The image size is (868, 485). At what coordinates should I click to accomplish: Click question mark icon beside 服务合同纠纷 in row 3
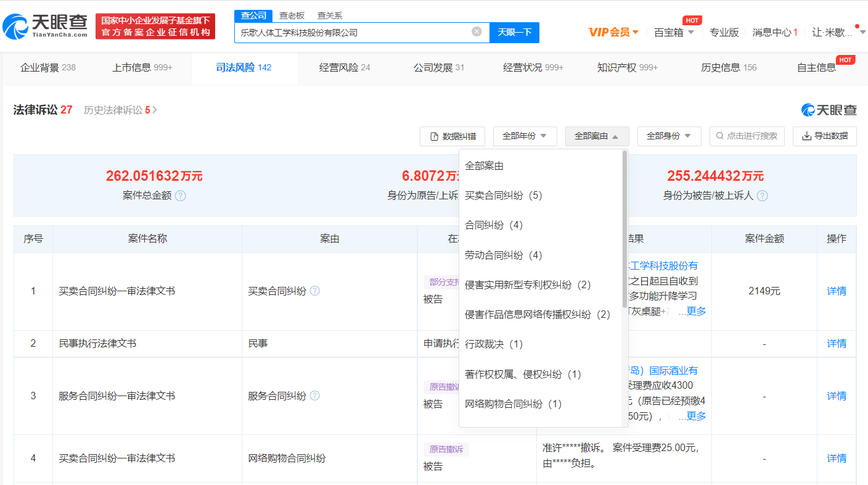314,396
